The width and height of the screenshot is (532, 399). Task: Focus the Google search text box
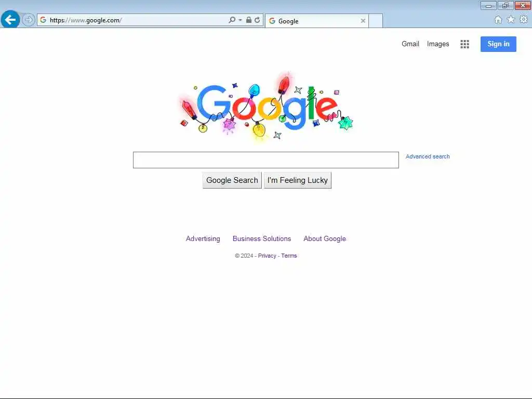[x=265, y=160]
